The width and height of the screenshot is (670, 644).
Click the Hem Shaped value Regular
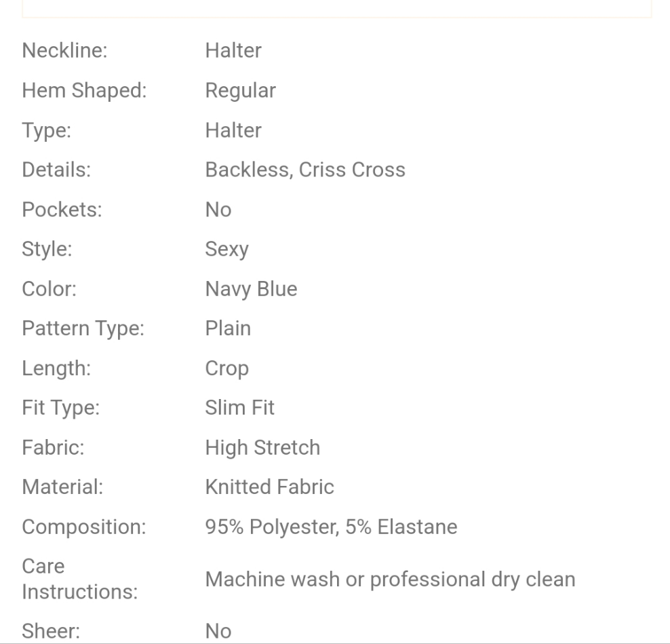[x=240, y=90]
